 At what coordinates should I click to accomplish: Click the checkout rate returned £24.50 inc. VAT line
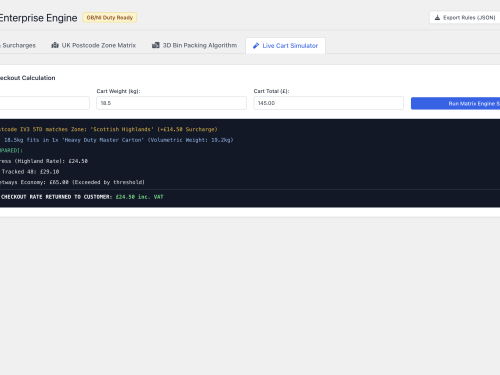82,197
